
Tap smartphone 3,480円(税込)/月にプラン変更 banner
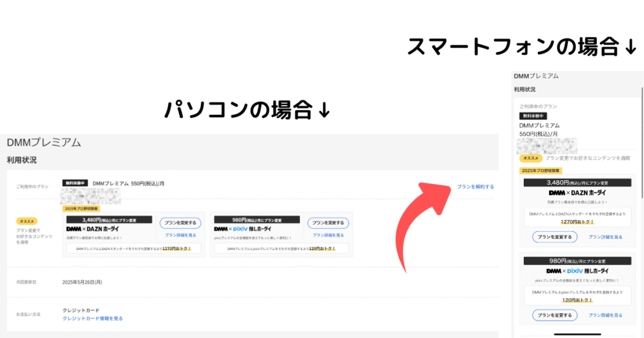click(577, 183)
